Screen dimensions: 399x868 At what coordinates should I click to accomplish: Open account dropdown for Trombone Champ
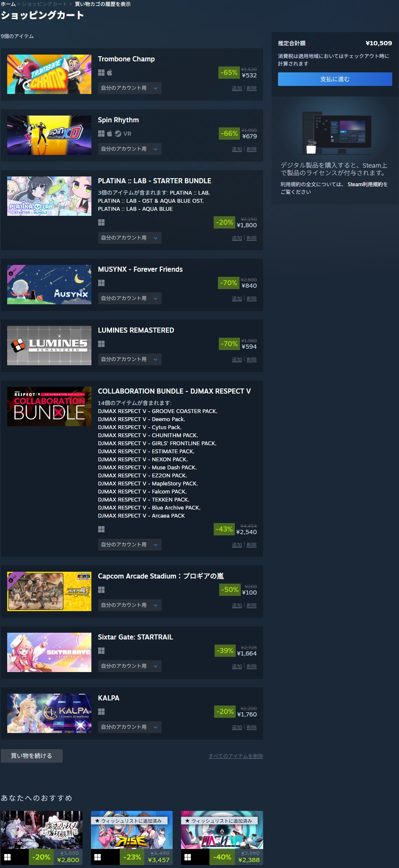[x=129, y=88]
